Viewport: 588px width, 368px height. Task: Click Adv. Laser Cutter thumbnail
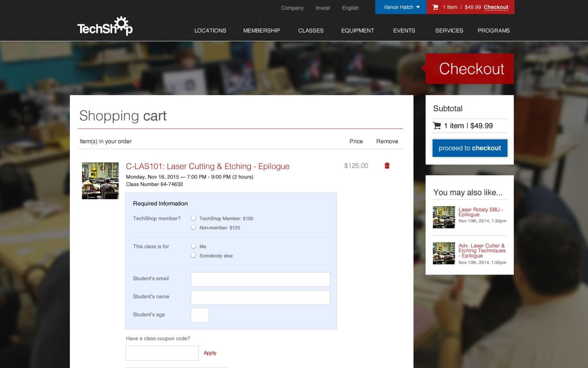pyautogui.click(x=444, y=253)
